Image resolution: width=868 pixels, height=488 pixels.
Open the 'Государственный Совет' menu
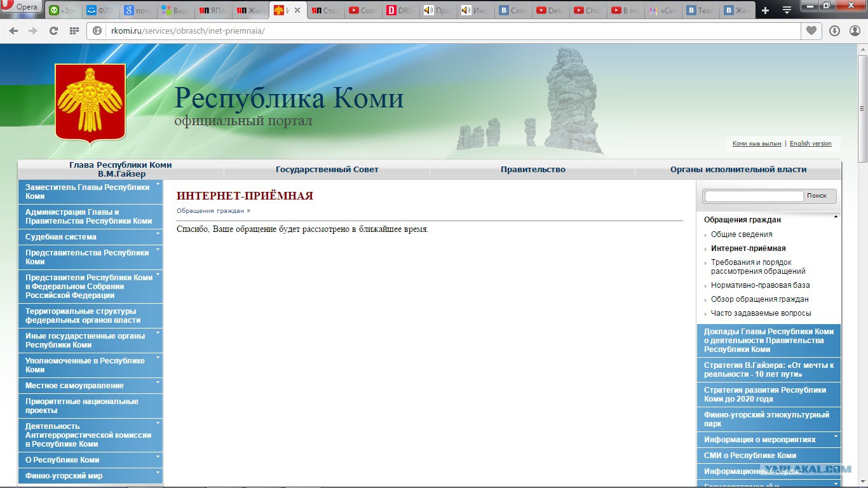327,169
